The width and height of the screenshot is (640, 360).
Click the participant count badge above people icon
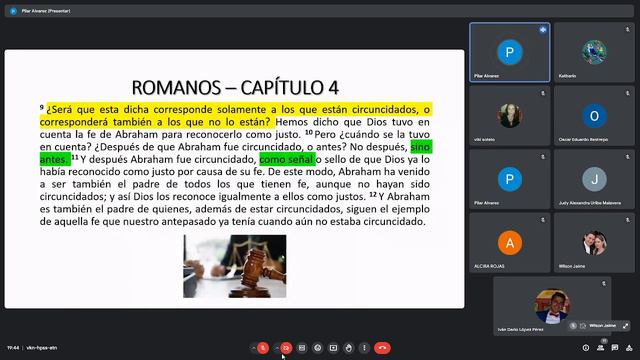pos(604,341)
